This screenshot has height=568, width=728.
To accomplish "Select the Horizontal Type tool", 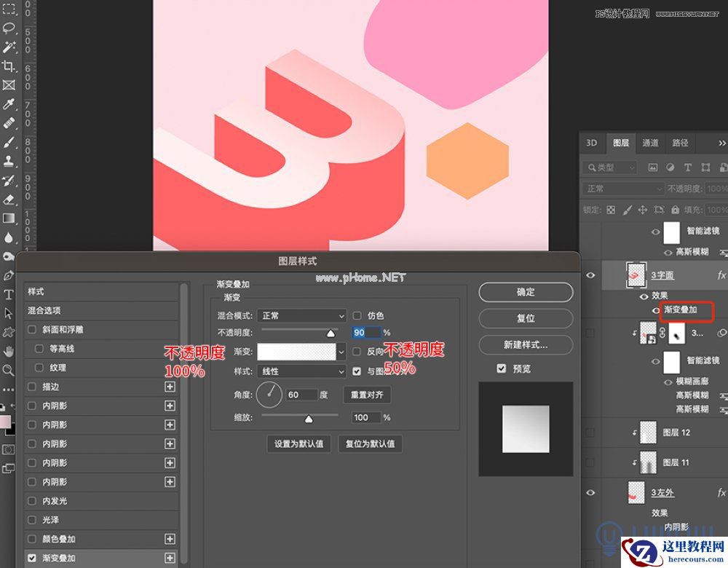I will (9, 294).
